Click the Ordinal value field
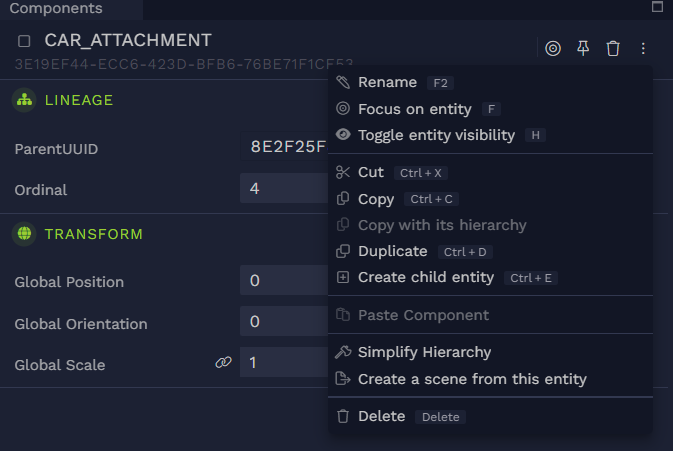The height and width of the screenshot is (451, 673). click(284, 188)
